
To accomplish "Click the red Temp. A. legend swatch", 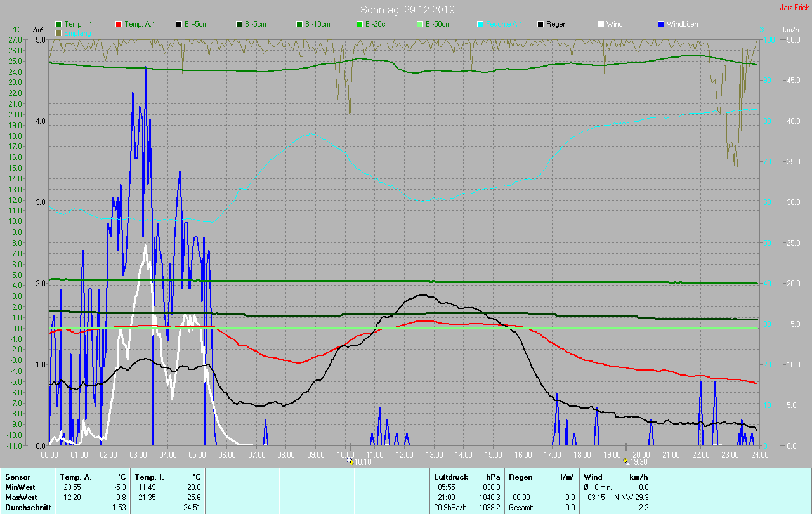I will pos(119,24).
